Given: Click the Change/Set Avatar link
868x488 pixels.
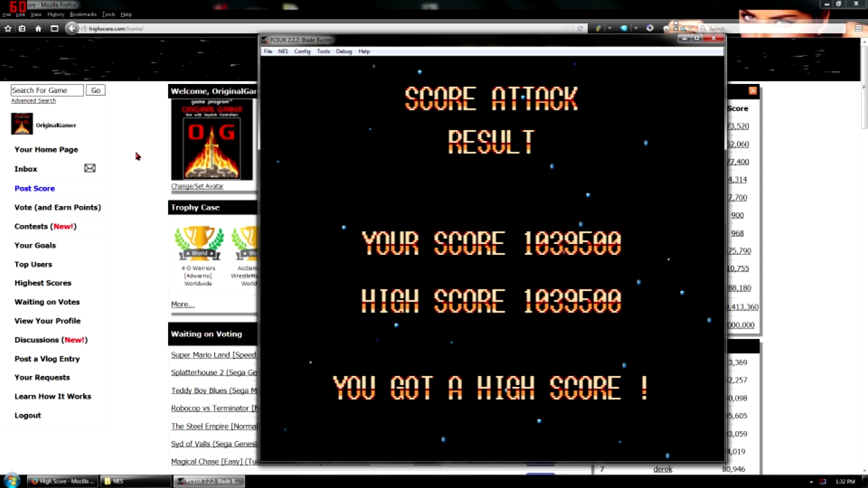Looking at the screenshot, I should point(197,186).
